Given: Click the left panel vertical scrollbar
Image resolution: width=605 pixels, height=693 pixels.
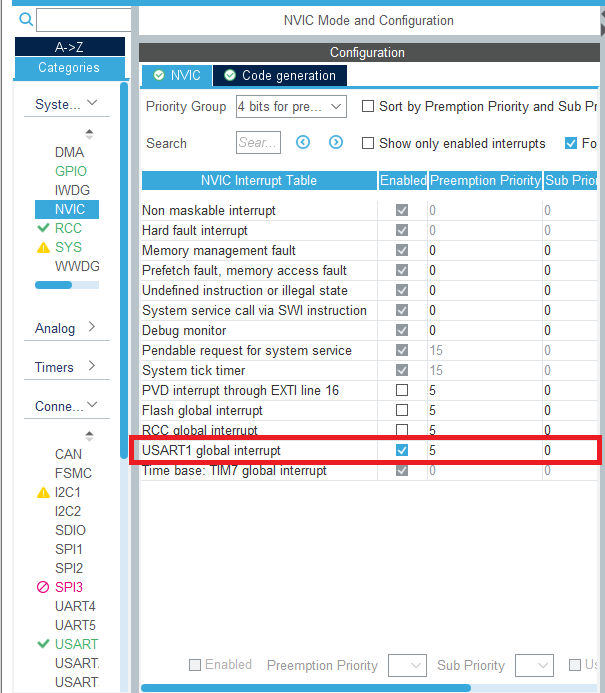Looking at the screenshot, I should click(x=124, y=270).
